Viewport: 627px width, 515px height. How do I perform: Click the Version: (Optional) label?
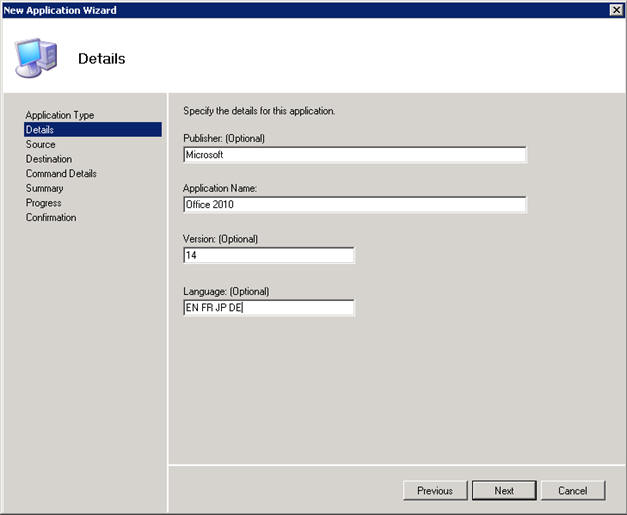click(220, 239)
